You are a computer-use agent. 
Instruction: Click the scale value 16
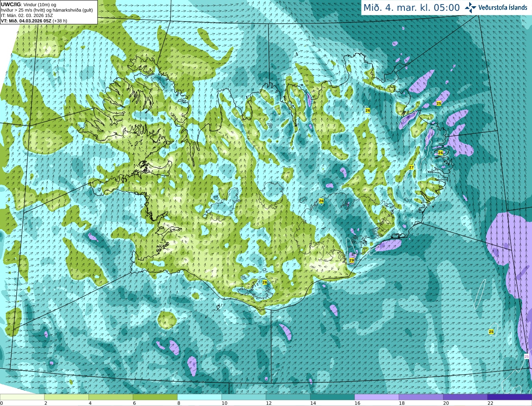(357, 403)
